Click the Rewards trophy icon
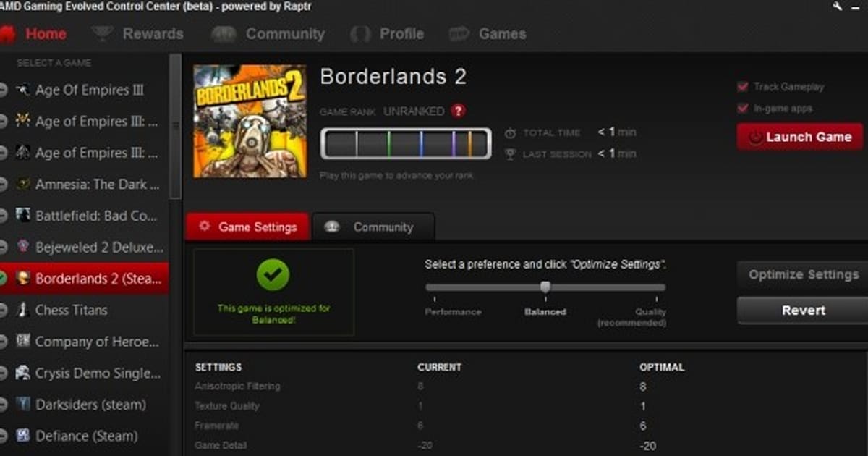868x456 pixels. click(x=102, y=34)
